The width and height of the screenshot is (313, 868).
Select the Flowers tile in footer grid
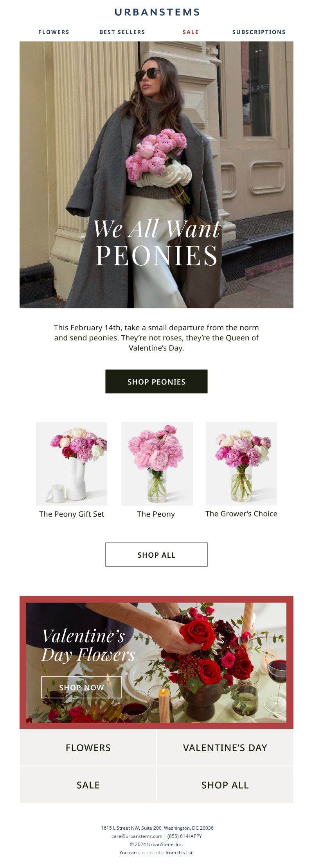coord(88,748)
